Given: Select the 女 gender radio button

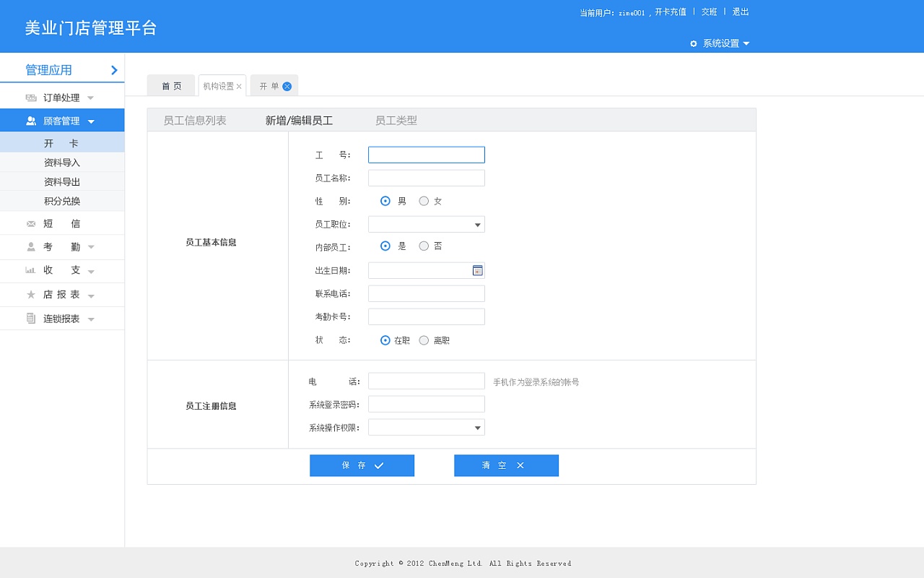Looking at the screenshot, I should (x=424, y=201).
